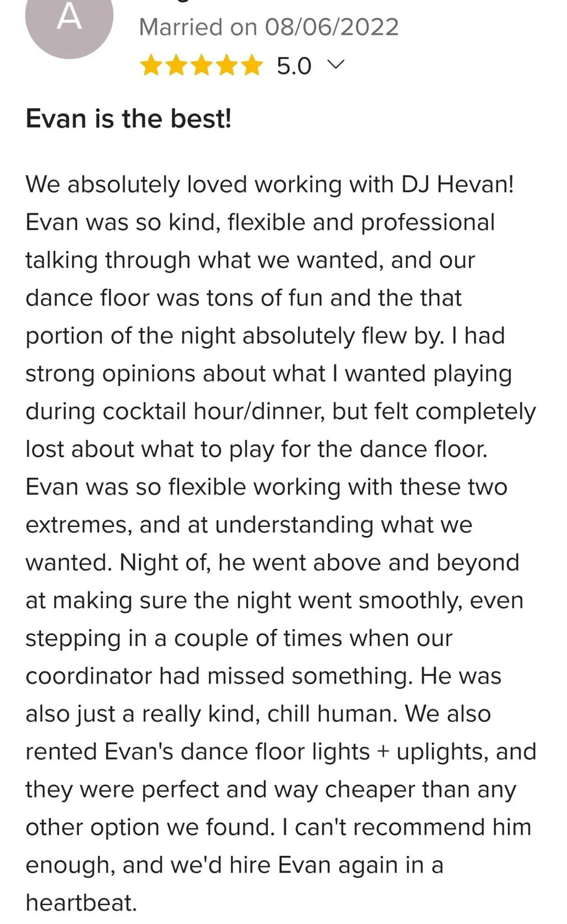
Task: Click the third gold rating star
Action: point(202,65)
